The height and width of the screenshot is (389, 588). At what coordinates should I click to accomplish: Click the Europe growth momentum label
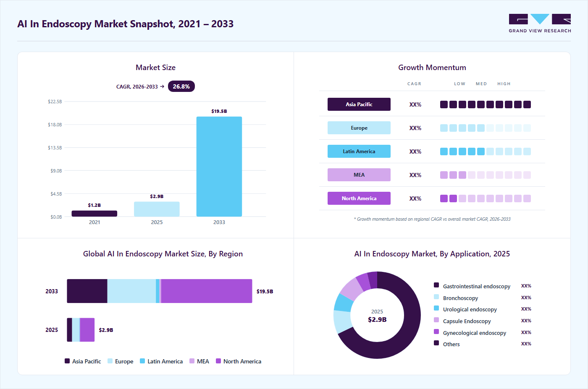[x=359, y=128]
